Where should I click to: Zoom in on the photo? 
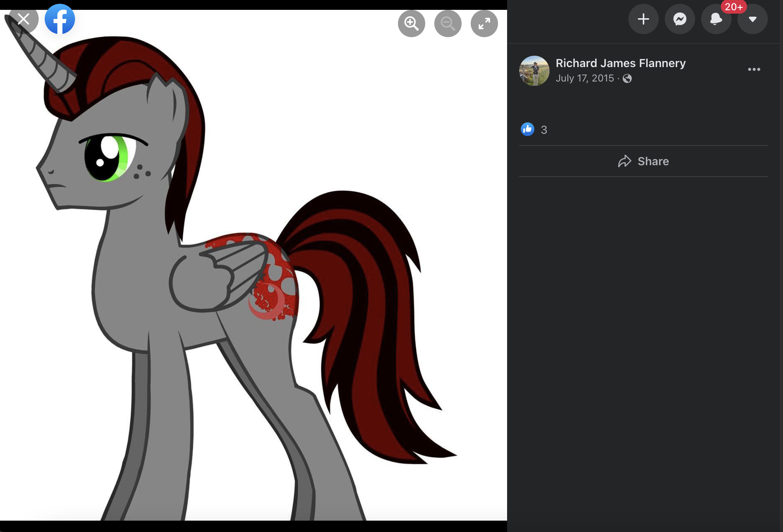[x=411, y=23]
